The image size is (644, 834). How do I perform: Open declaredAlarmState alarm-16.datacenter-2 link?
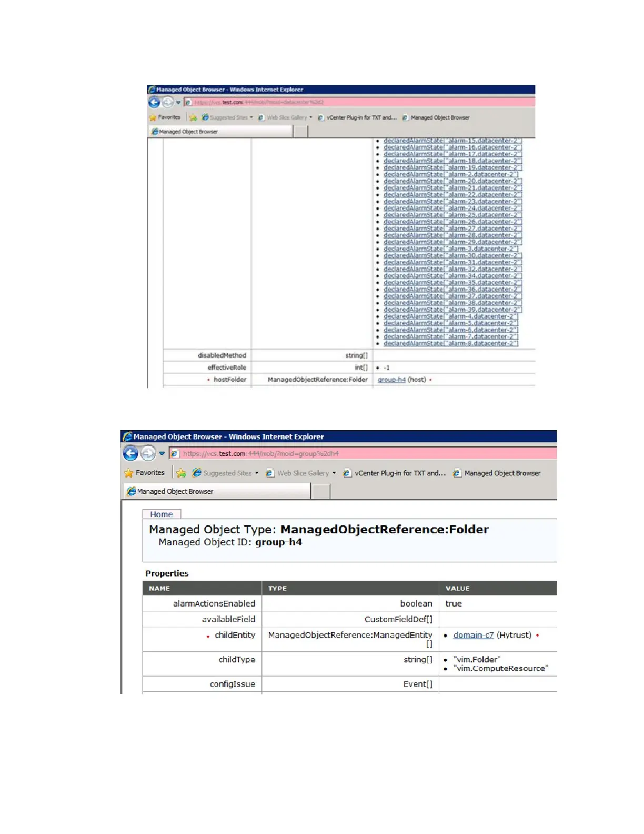[452, 147]
